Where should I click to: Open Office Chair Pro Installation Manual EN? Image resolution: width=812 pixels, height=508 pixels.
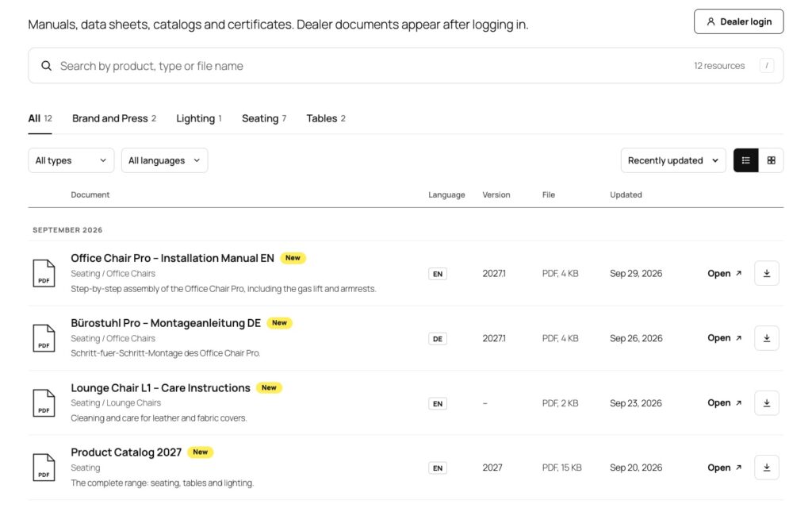tap(172, 258)
